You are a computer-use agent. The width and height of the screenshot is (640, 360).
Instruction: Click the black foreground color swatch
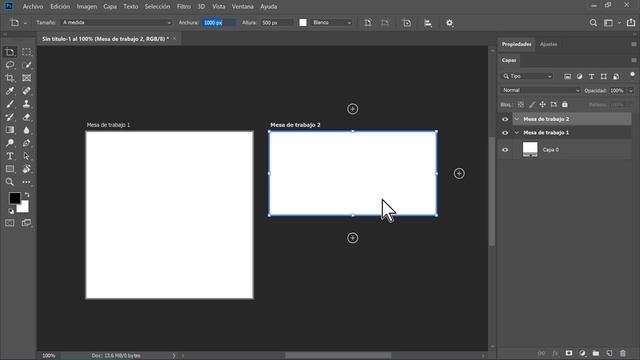point(15,198)
